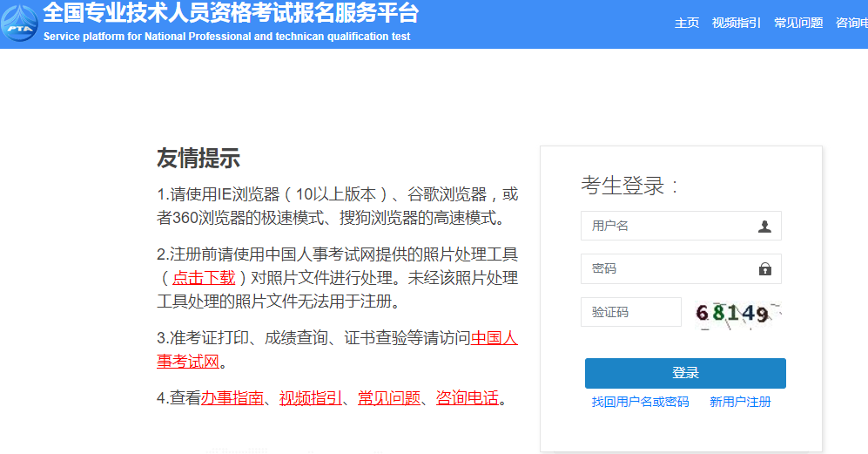Refresh the captcha image 68149
868x454 pixels.
[737, 315]
